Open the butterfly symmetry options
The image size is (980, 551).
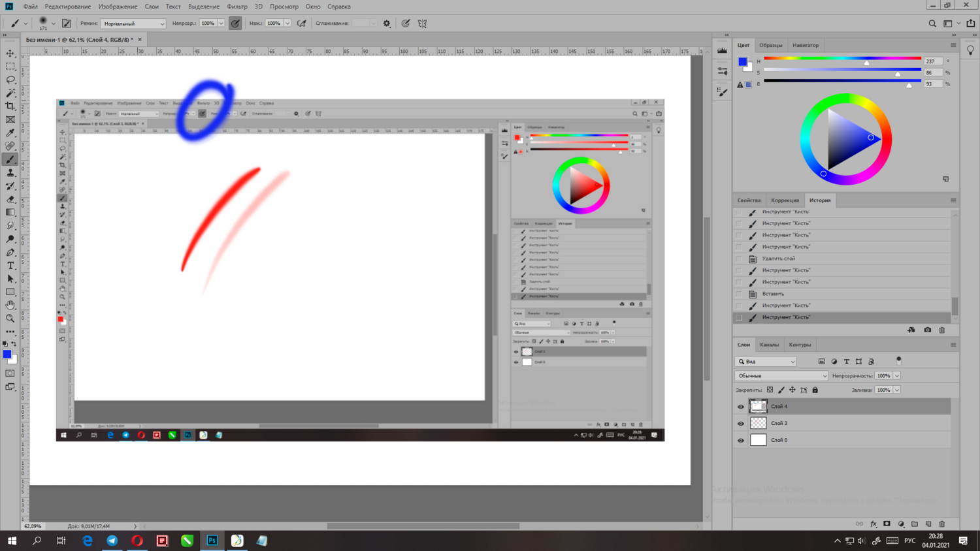point(423,24)
